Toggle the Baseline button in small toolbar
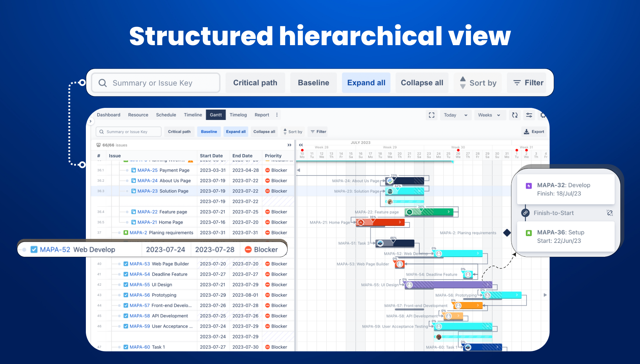The width and height of the screenshot is (640, 364). point(209,132)
